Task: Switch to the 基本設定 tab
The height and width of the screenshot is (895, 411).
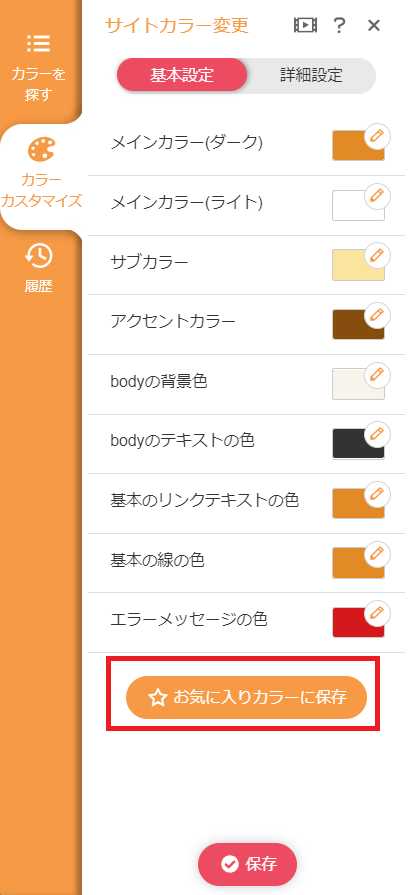Action: click(x=182, y=75)
